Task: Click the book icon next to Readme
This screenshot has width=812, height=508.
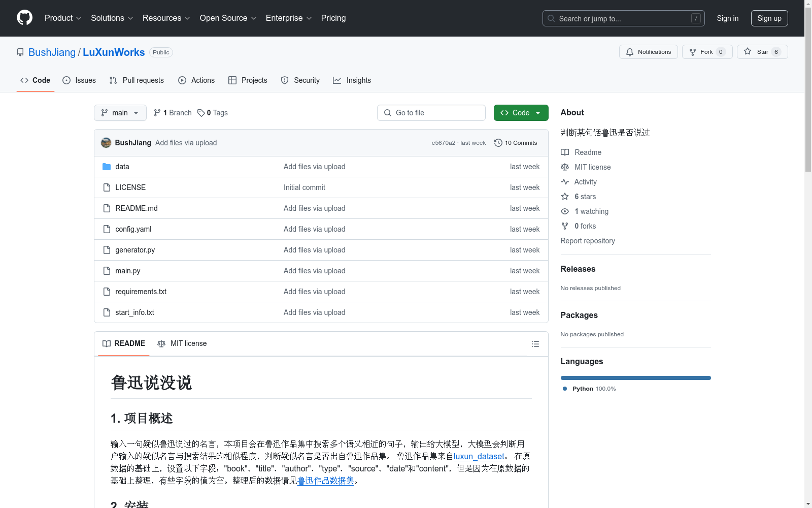Action: point(565,152)
